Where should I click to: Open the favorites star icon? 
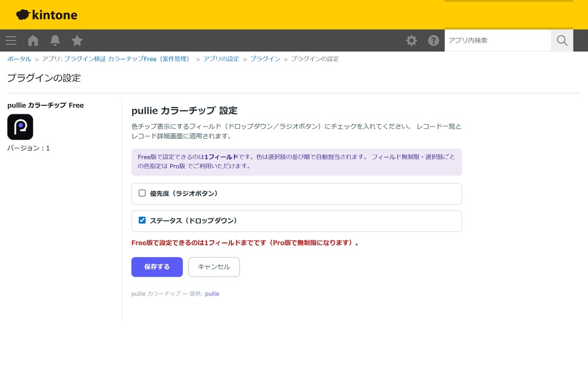77,40
